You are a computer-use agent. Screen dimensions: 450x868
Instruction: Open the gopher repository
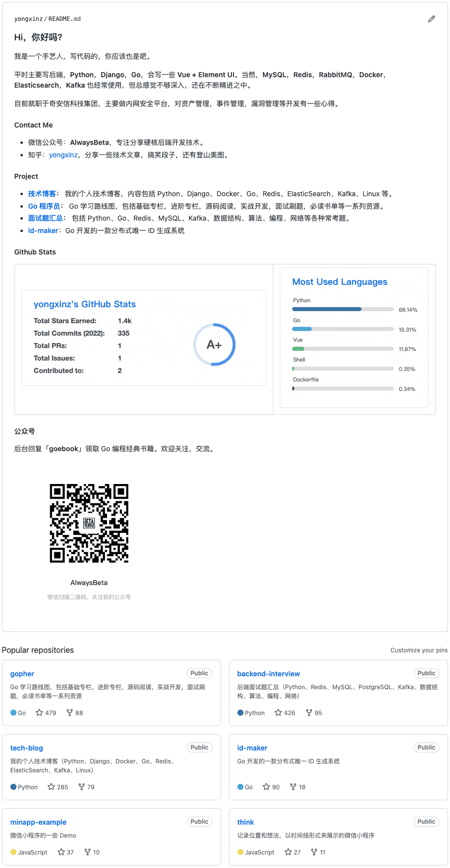[22, 674]
